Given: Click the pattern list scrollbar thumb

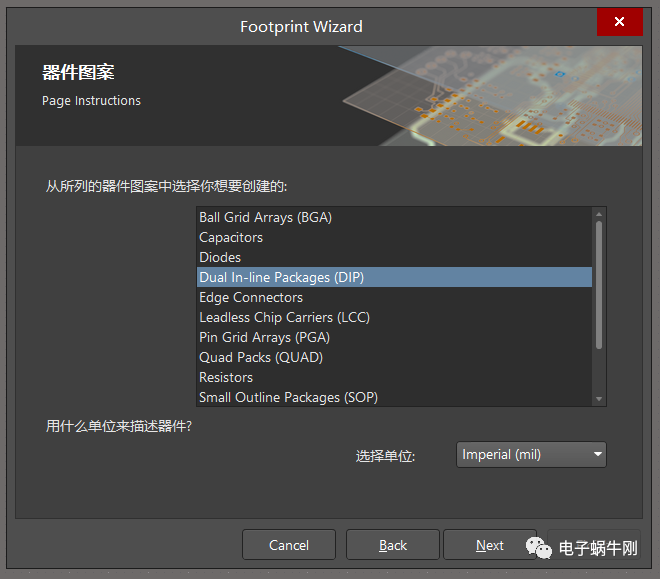Looking at the screenshot, I should coord(599,285).
